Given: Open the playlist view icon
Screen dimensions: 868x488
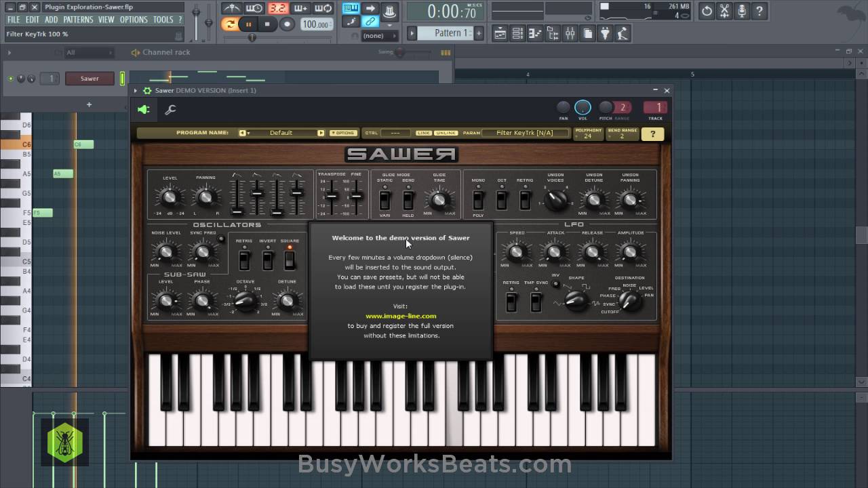Looking at the screenshot, I should click(500, 33).
